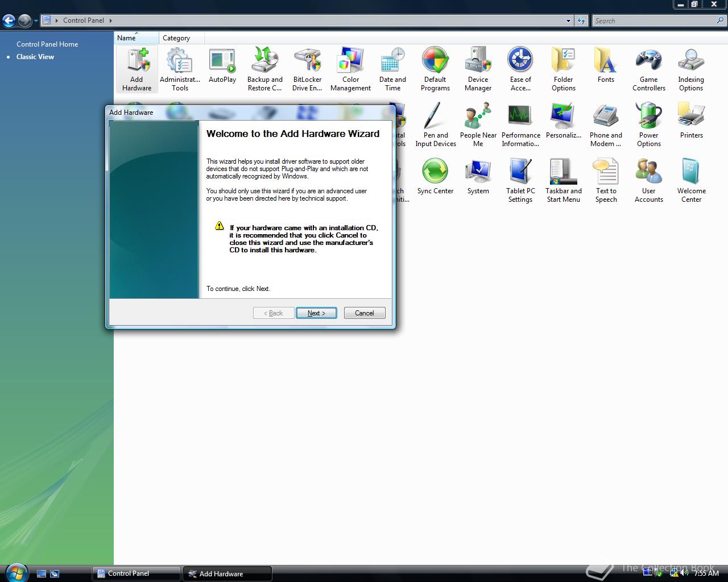
Task: Open Welcome Center icon
Action: 691,180
